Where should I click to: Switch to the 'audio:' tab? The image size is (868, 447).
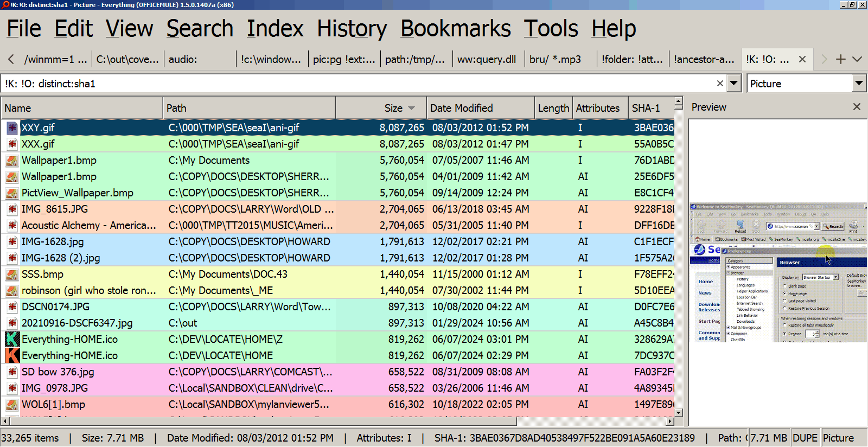(200, 59)
